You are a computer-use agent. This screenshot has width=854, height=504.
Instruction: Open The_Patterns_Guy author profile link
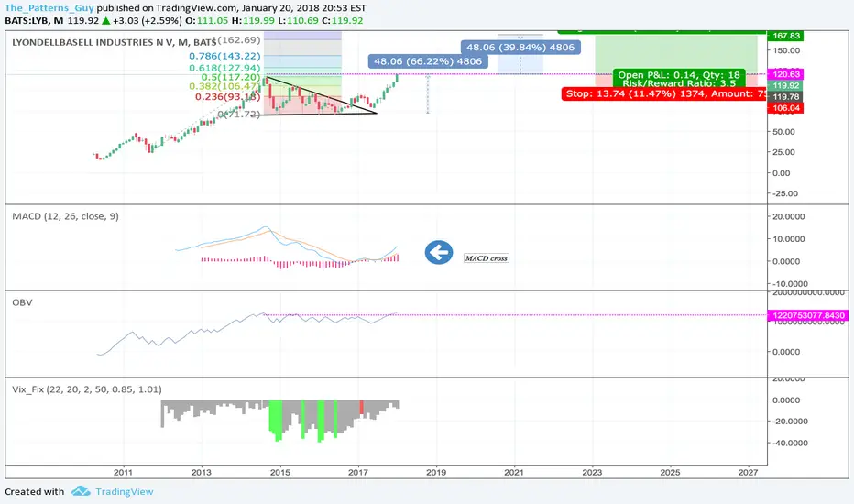[x=49, y=8]
